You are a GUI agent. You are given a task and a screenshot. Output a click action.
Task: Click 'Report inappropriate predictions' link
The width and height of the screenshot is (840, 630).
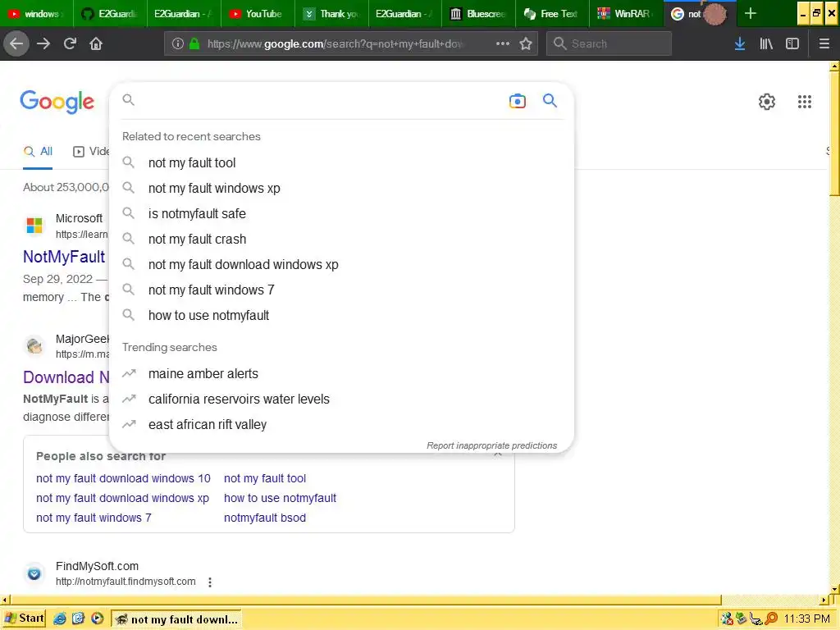click(x=492, y=445)
